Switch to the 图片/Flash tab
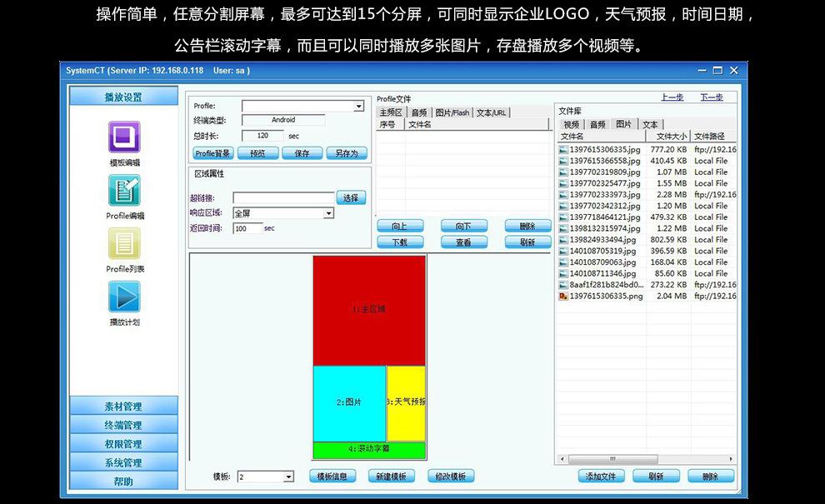The image size is (825, 504). 452,112
